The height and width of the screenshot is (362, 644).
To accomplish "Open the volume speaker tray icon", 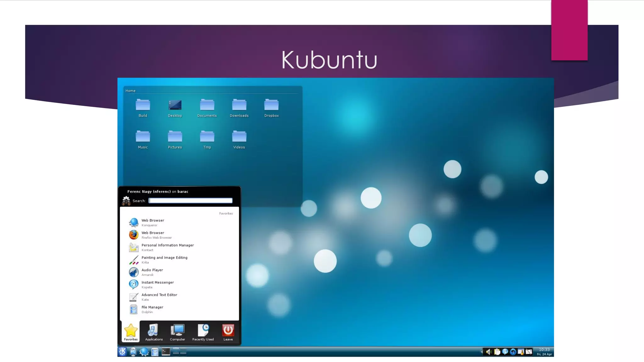I will (x=489, y=352).
